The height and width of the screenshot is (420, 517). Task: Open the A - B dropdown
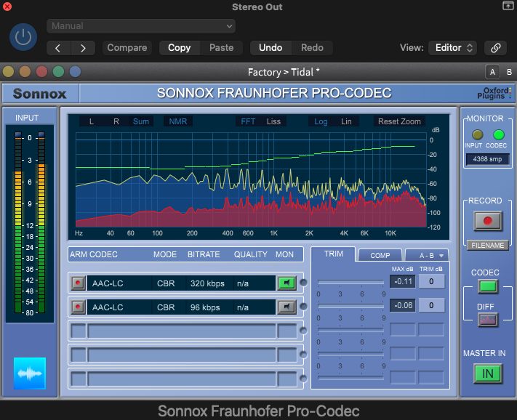pyautogui.click(x=427, y=255)
